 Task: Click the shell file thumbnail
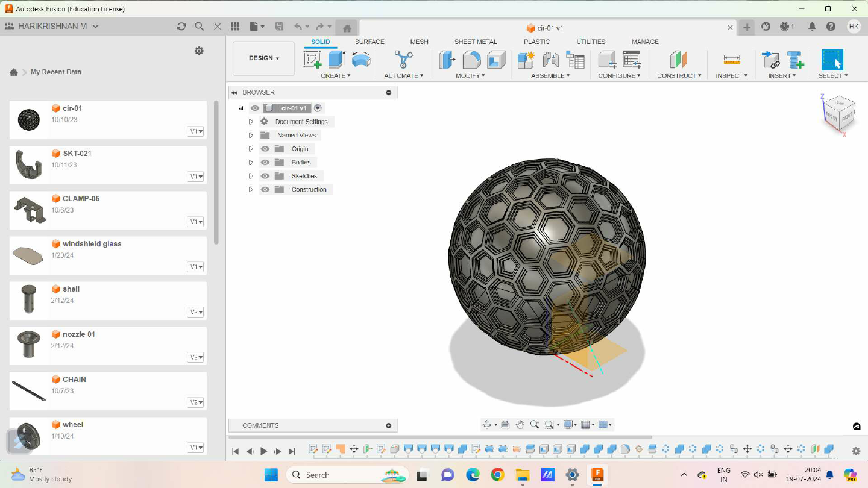tap(28, 300)
